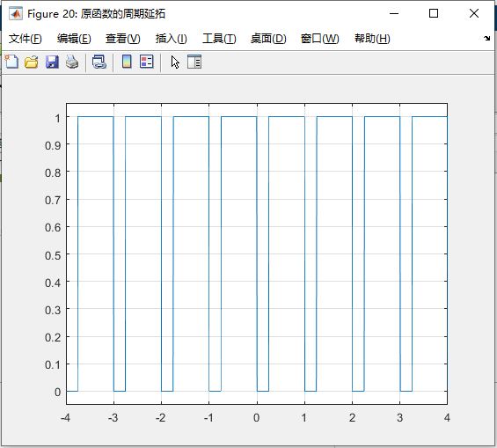This screenshot has height=448, width=497.
Task: Click the link plot toolbar icon
Action: click(x=99, y=62)
